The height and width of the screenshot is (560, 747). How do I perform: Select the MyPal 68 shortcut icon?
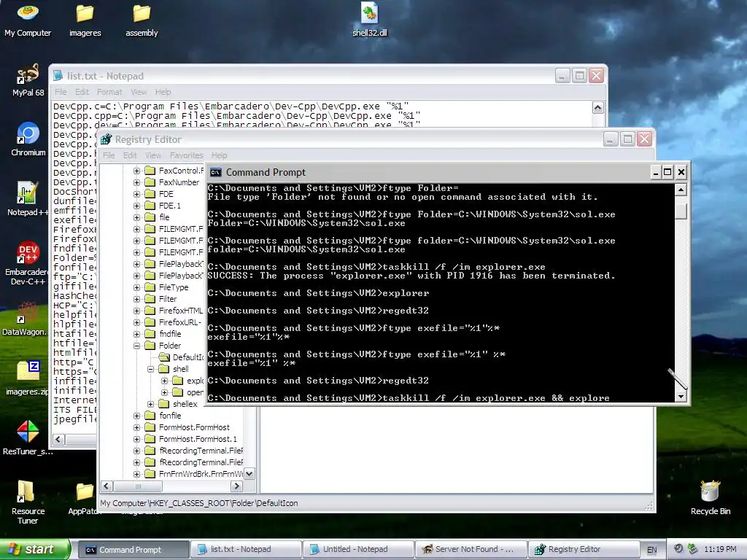click(x=28, y=80)
